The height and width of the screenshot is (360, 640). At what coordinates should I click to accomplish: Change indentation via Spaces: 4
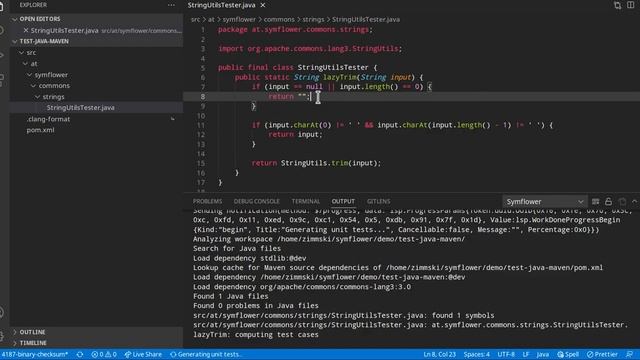click(x=477, y=354)
